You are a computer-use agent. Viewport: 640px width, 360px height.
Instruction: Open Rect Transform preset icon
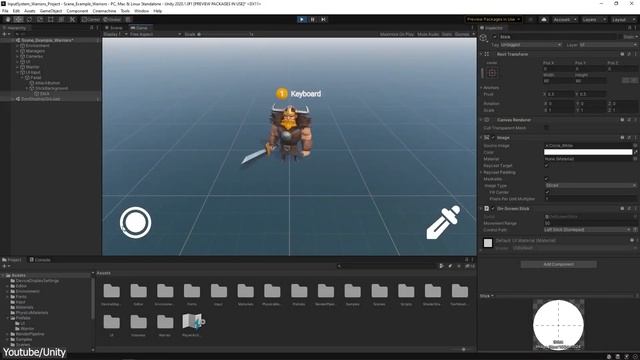[629, 54]
